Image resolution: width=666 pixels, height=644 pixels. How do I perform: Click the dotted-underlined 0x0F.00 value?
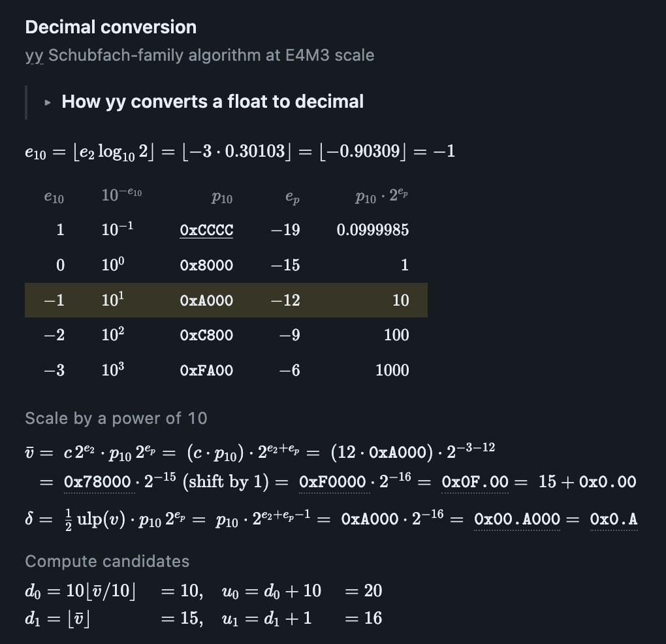point(475,482)
